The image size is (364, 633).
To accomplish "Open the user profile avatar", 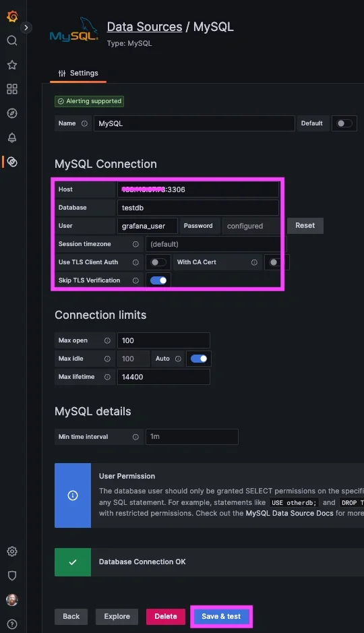I will tap(12, 599).
